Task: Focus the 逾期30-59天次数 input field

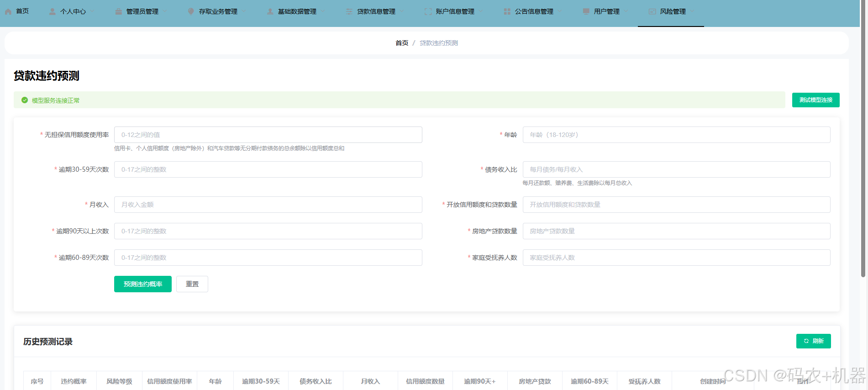Action: click(x=268, y=169)
